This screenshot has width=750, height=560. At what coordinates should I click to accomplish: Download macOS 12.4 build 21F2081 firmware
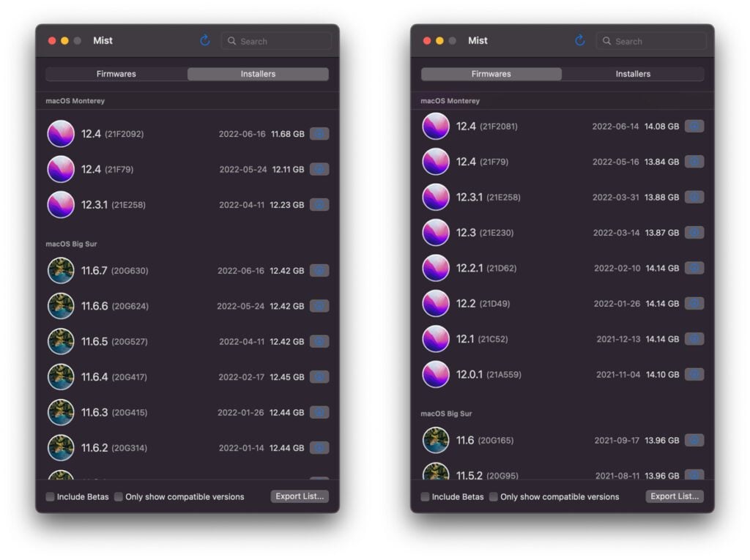point(694,126)
